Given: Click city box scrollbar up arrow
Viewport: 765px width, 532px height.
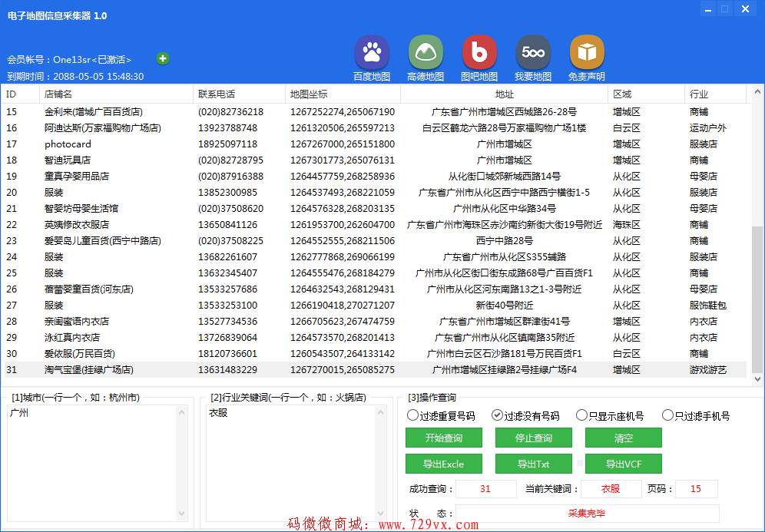Looking at the screenshot, I should (x=182, y=412).
